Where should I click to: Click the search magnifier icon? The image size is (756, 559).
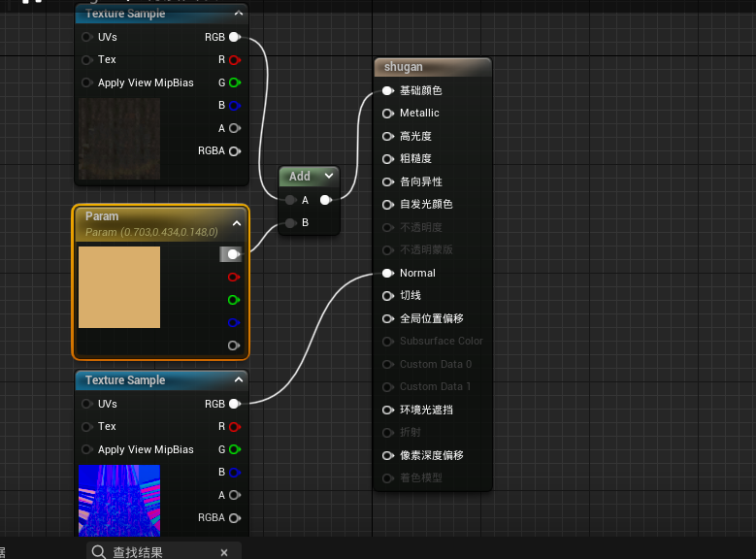pyautogui.click(x=99, y=552)
